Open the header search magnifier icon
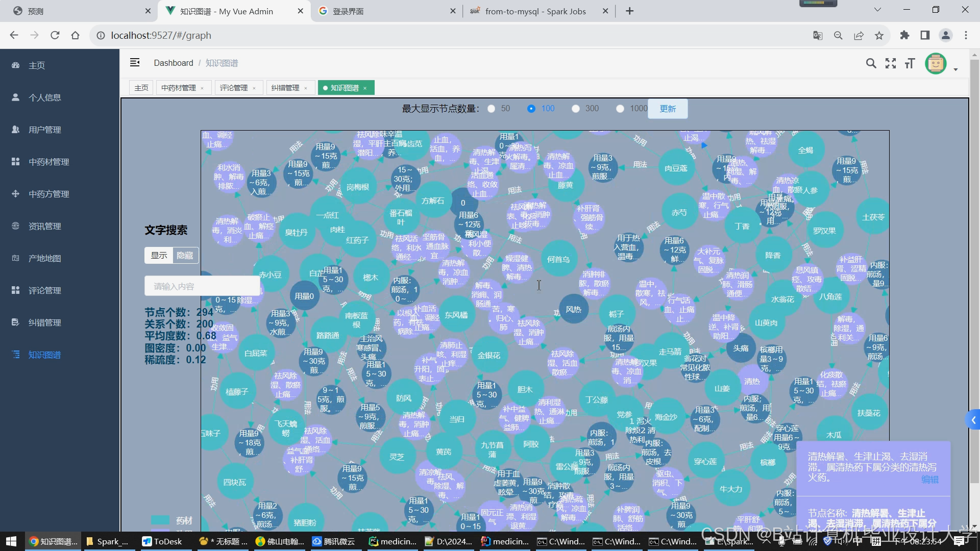The width and height of the screenshot is (980, 551). tap(871, 63)
